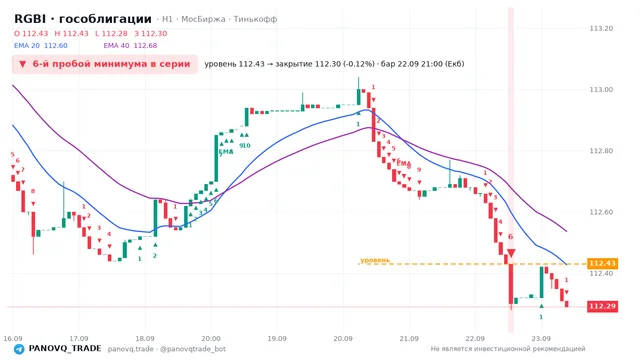
Task: Open the PANOVQ_TRADE channel name
Action: (x=65, y=349)
